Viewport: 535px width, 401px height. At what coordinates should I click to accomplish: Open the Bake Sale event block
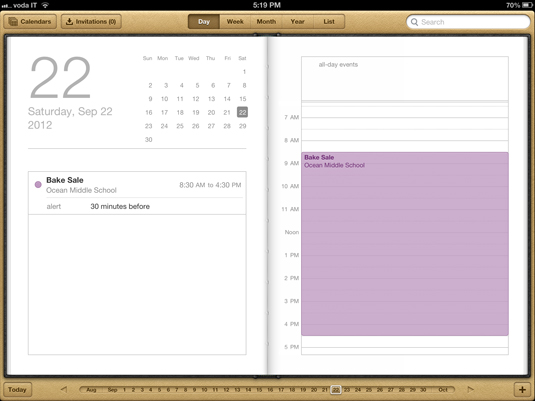pos(405,244)
